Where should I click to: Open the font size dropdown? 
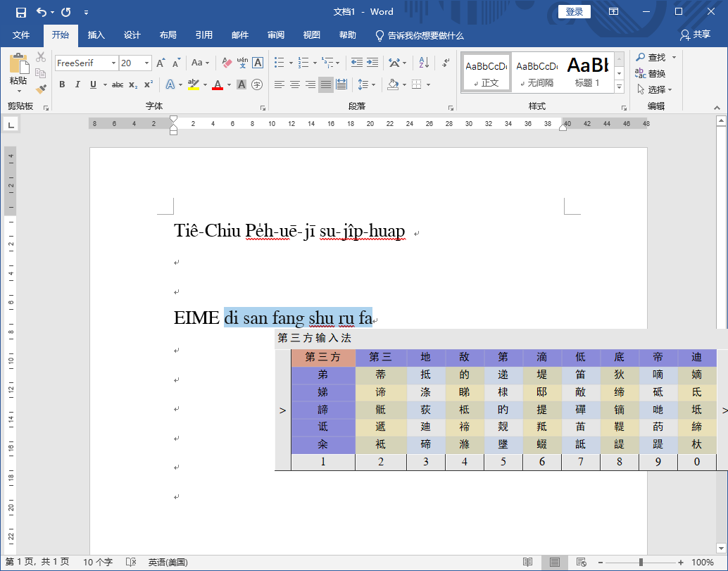point(146,63)
